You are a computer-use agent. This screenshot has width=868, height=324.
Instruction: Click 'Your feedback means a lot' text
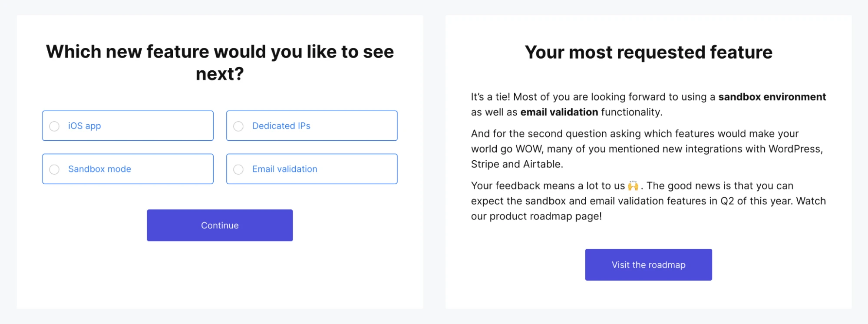click(x=525, y=186)
